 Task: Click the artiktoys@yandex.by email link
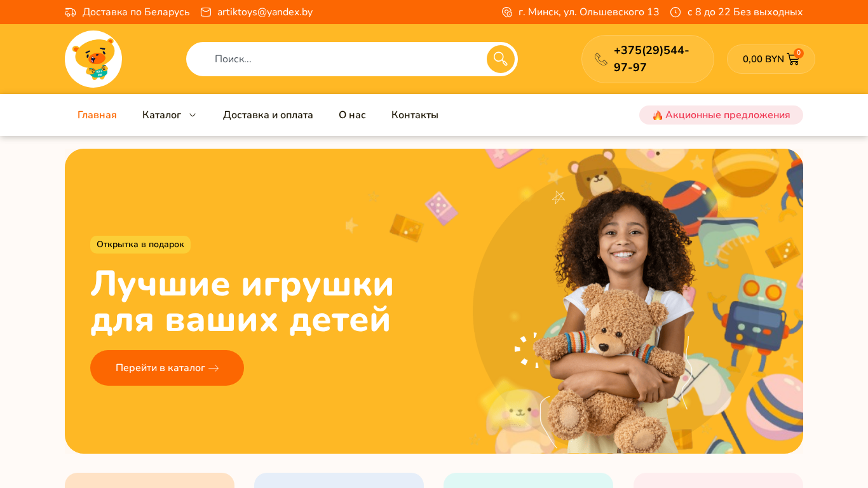point(265,12)
